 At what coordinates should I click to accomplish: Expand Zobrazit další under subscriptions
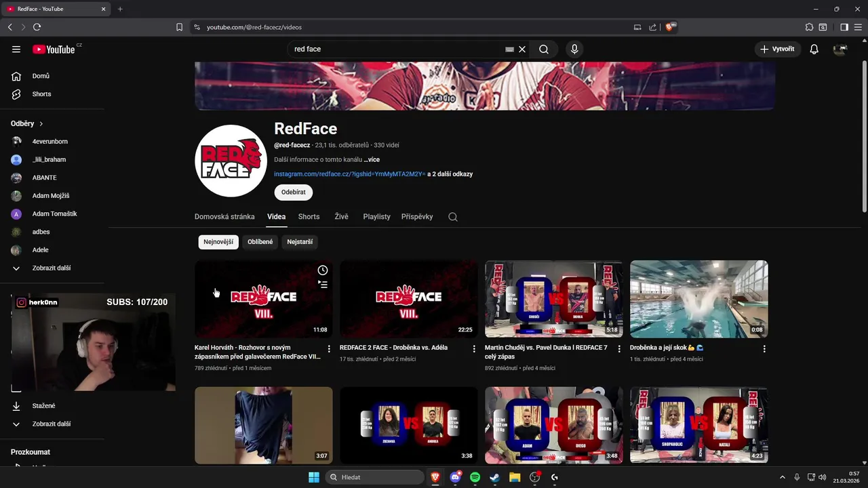click(52, 268)
